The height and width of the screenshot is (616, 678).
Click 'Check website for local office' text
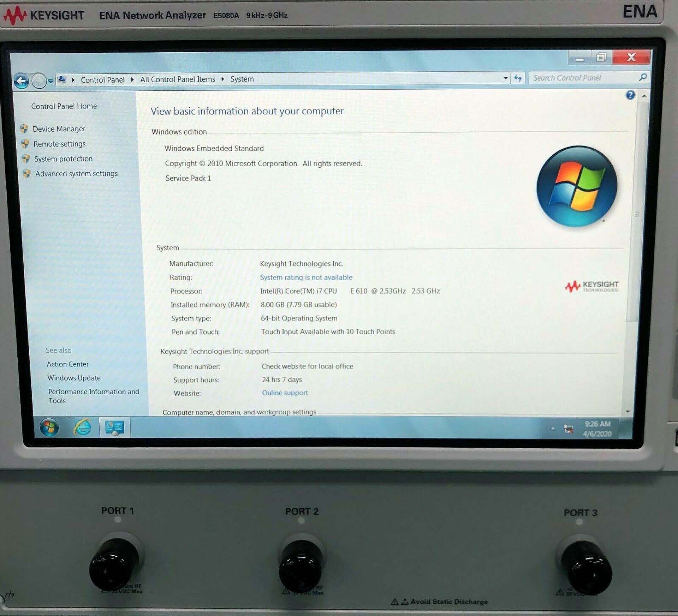307,366
